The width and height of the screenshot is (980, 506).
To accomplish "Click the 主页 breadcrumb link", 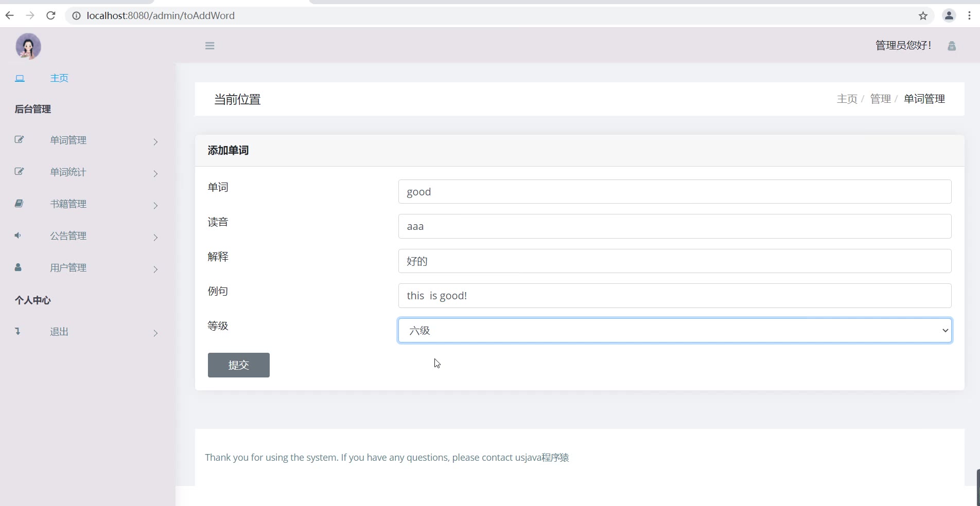I will click(x=847, y=99).
